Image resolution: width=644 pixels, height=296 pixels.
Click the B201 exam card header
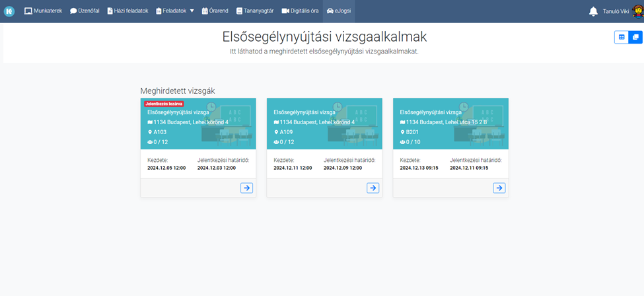[x=451, y=124]
